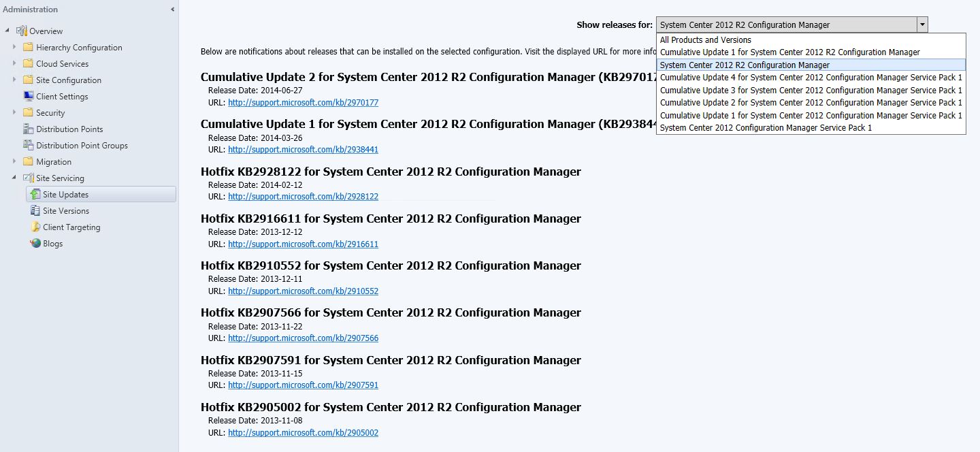Click the Hotfix KB2907566 release heading
Image resolution: width=980 pixels, height=452 pixels.
391,312
